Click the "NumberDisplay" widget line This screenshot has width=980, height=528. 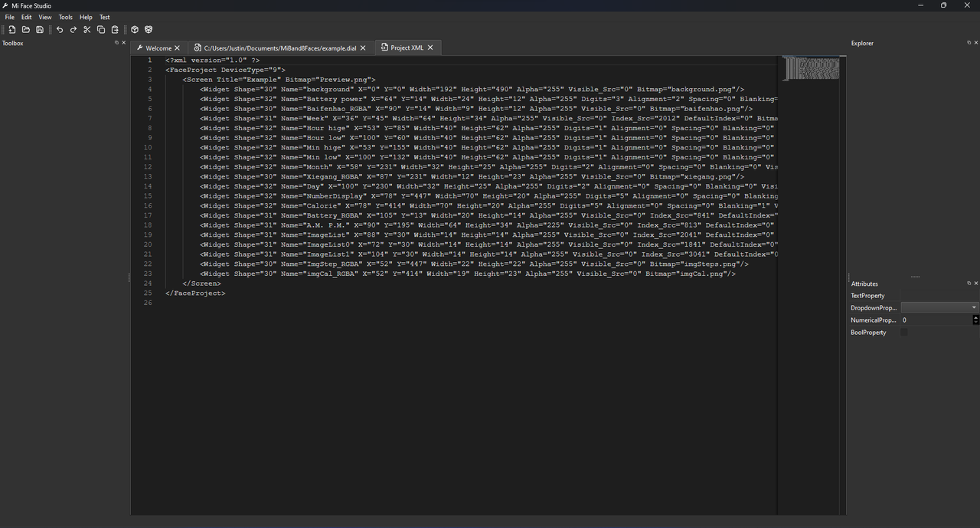(x=488, y=196)
